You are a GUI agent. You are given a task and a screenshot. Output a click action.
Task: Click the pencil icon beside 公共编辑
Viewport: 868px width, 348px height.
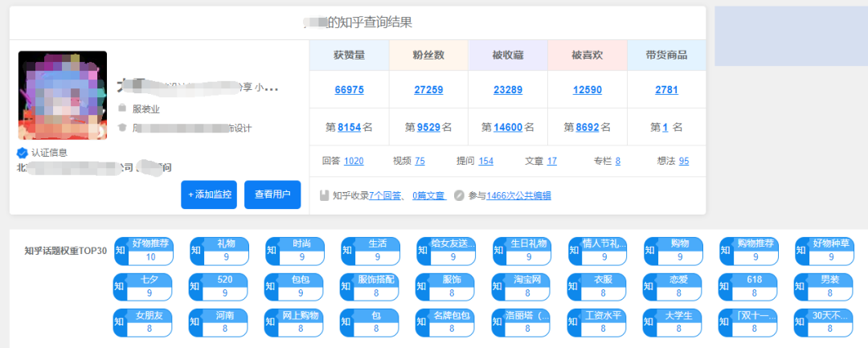tap(459, 195)
